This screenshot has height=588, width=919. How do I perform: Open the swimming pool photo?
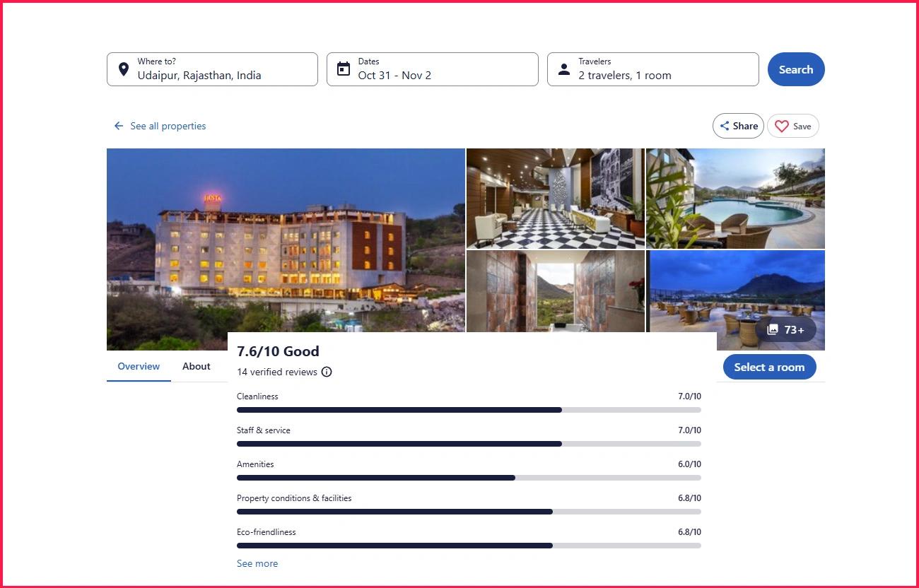[x=735, y=198]
